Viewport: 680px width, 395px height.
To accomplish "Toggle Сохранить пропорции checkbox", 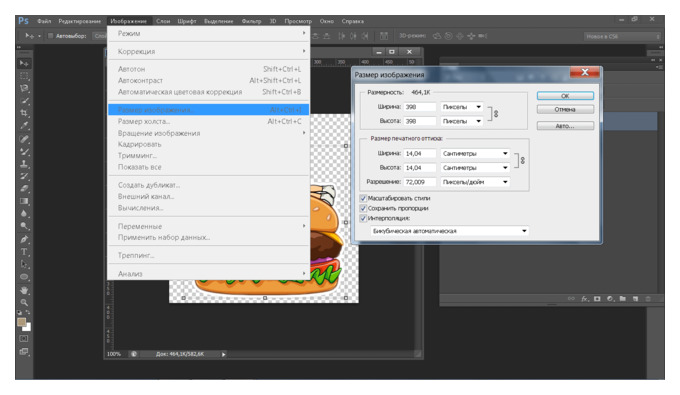I will tap(363, 208).
